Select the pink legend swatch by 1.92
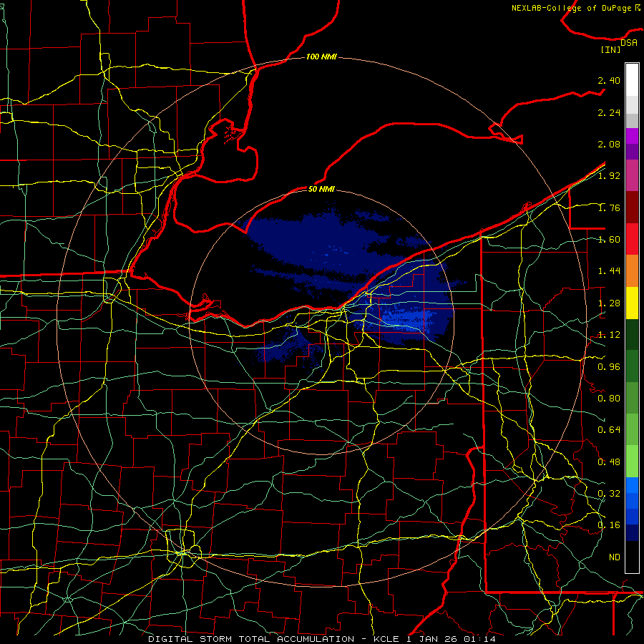 [x=632, y=175]
